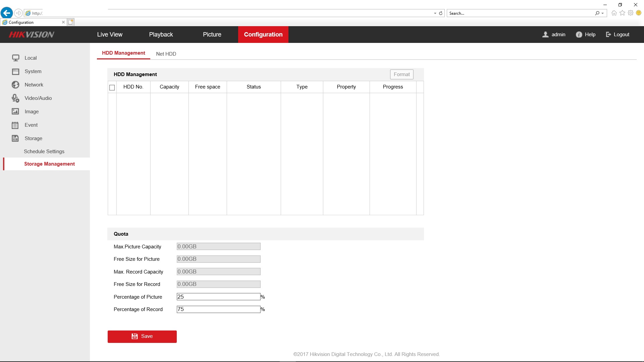The height and width of the screenshot is (362, 644).
Task: Click the Image picture icon
Action: click(15, 111)
